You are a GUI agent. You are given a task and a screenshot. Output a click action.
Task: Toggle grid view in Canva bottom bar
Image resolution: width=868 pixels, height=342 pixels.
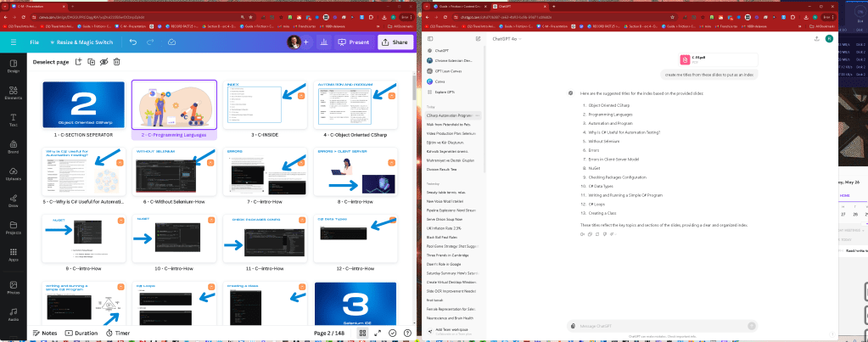tap(362, 334)
